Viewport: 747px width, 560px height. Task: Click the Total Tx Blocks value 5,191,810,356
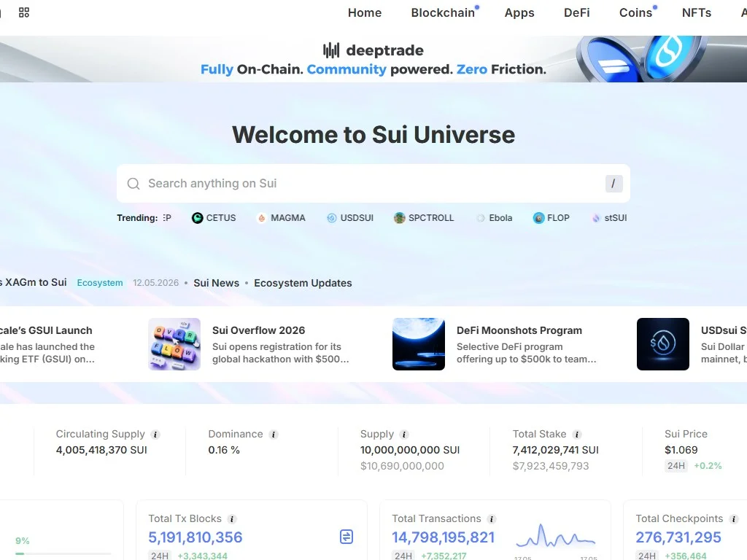pos(196,537)
